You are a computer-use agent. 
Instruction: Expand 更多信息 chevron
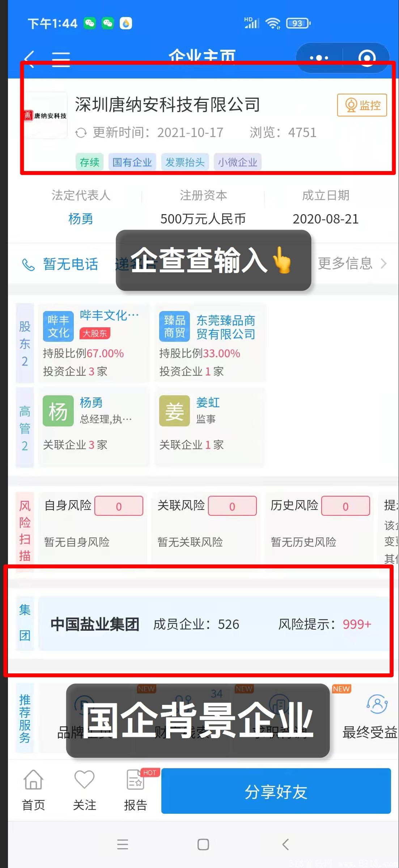pos(383,263)
